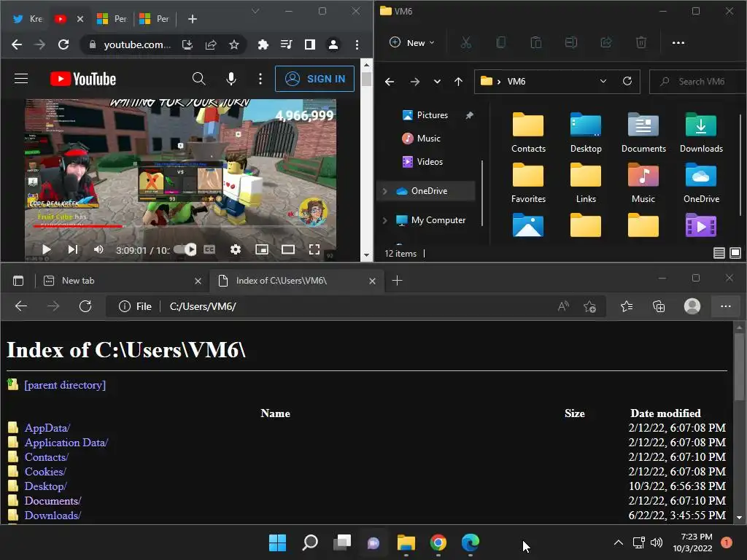Go back in Chrome
This screenshot has height=560, width=747.
point(17,44)
